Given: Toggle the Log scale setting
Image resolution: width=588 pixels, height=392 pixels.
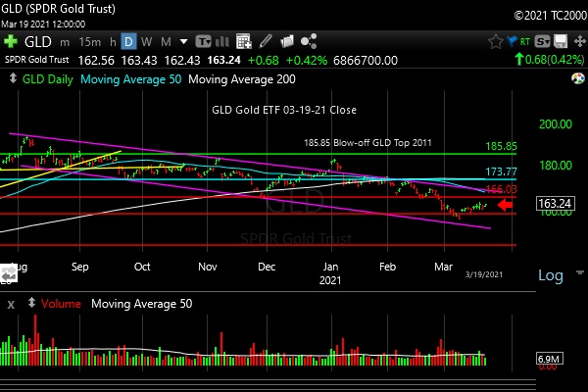Looking at the screenshot, I should coord(551,276).
